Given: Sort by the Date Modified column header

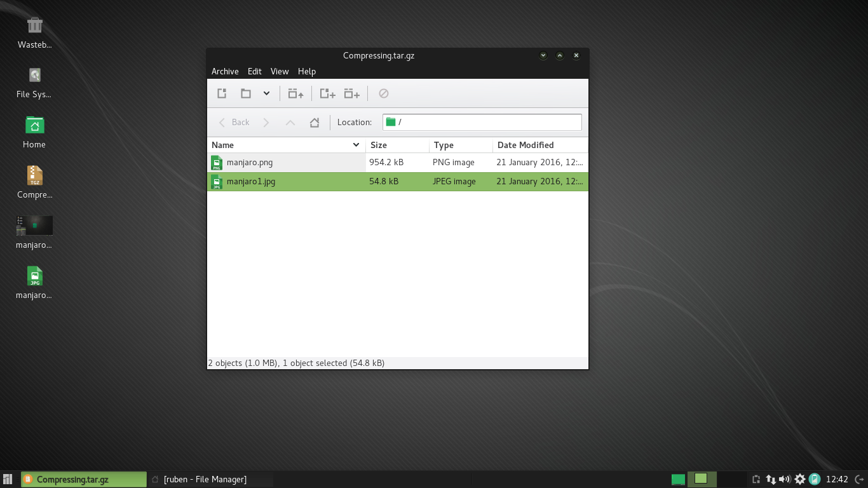Looking at the screenshot, I should (x=541, y=145).
